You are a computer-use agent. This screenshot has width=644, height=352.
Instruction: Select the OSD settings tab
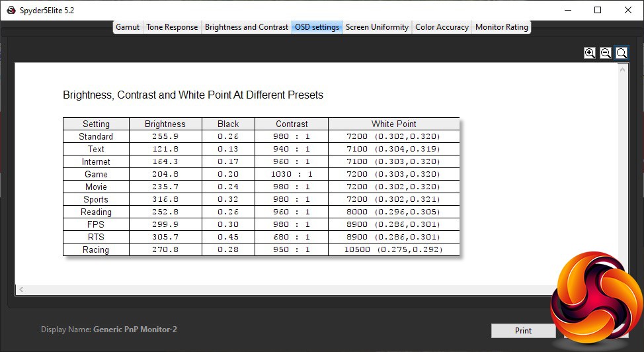click(317, 27)
